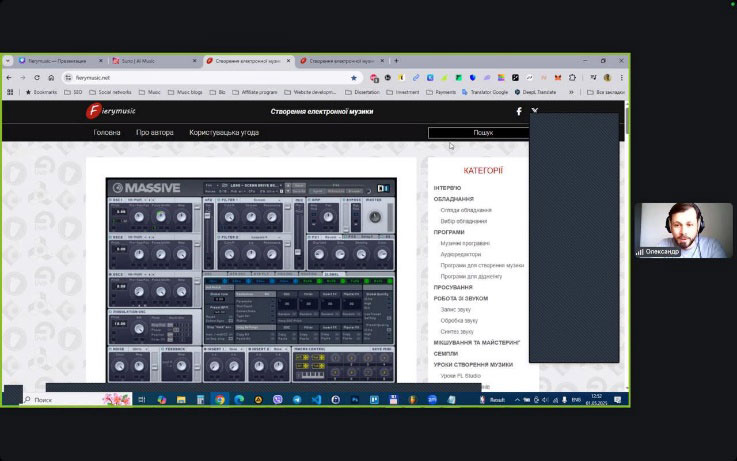Image resolution: width=737 pixels, height=461 pixels.
Task: Click the browser forward arrow
Action: pyautogui.click(x=23, y=78)
